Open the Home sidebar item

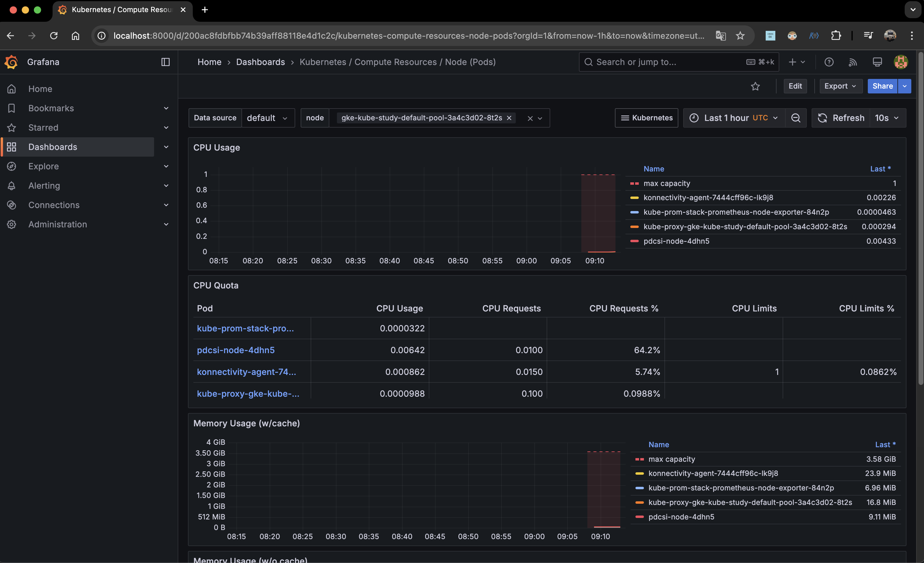pos(40,89)
